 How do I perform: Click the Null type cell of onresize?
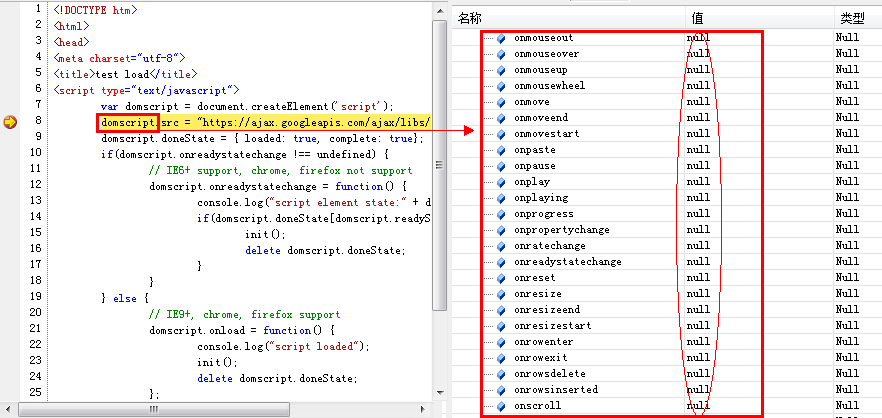pyautogui.click(x=847, y=294)
